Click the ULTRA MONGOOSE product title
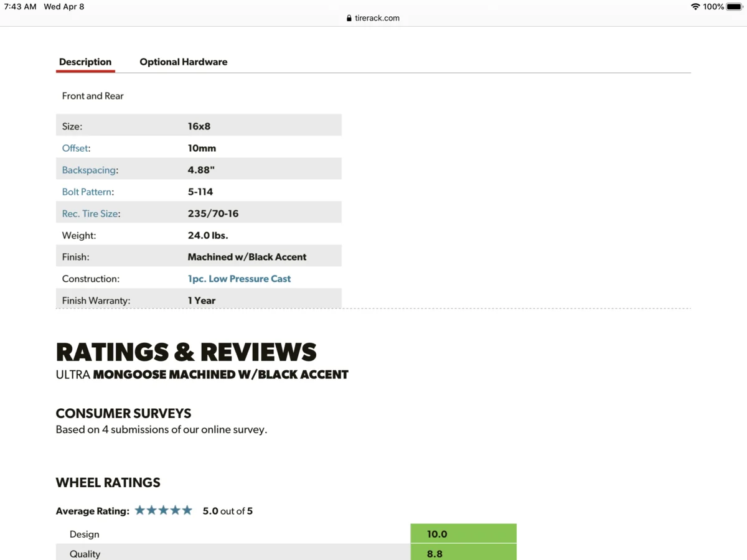Image resolution: width=747 pixels, height=560 pixels. coord(202,375)
